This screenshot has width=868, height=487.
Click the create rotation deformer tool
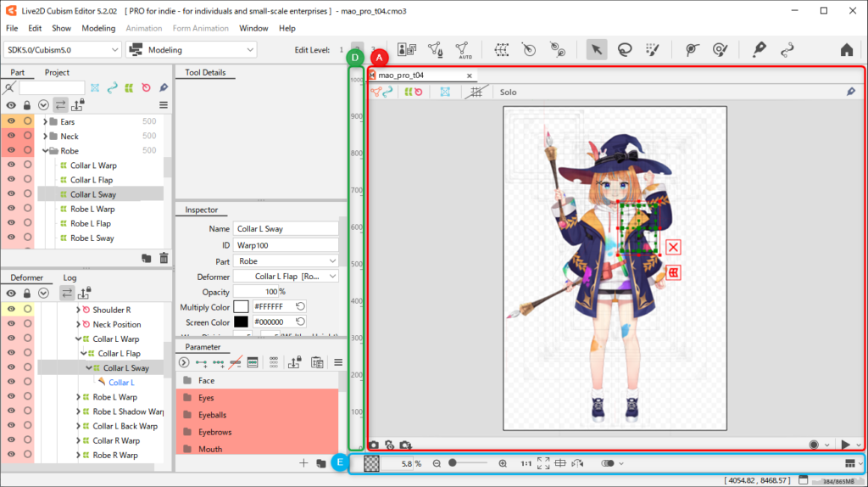tap(529, 50)
